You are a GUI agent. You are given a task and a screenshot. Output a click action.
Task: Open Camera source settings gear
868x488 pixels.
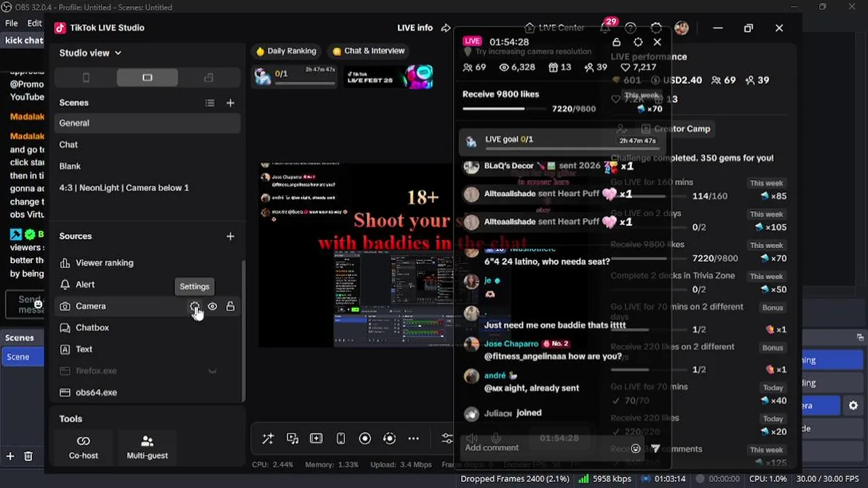(195, 306)
